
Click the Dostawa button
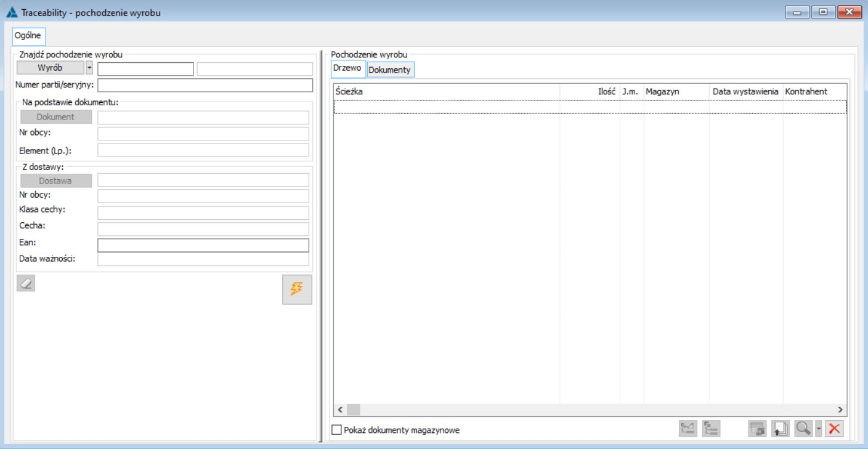[x=56, y=180]
